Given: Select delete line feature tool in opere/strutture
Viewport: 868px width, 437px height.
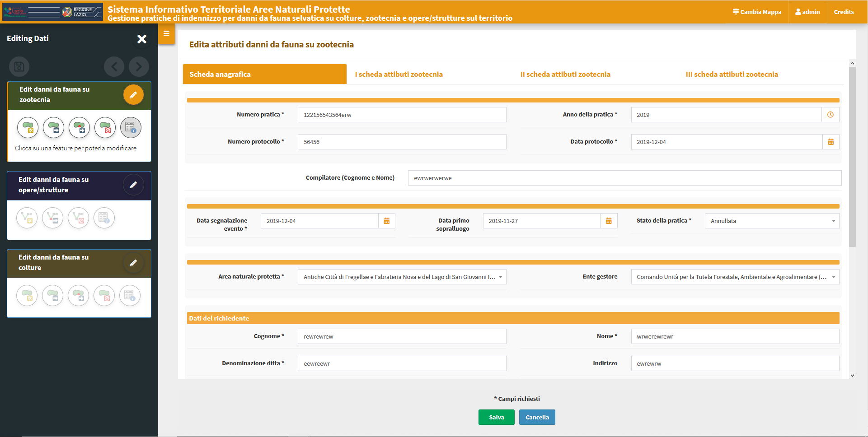Looking at the screenshot, I should [x=79, y=218].
